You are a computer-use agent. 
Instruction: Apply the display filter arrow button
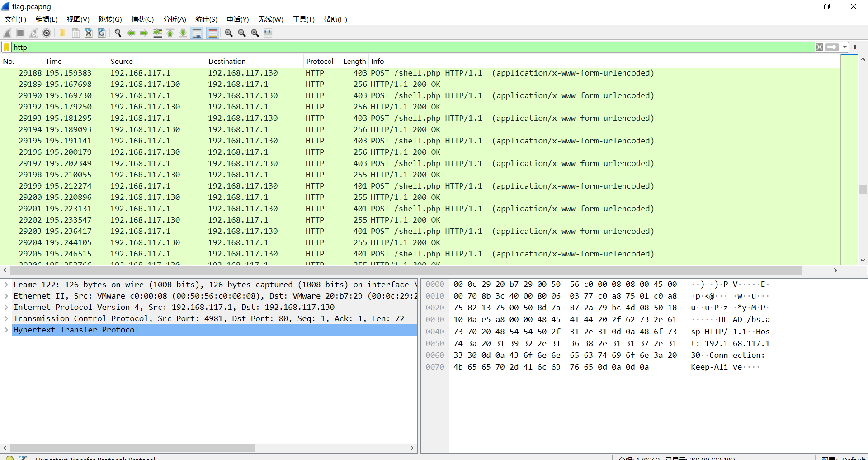pos(832,47)
